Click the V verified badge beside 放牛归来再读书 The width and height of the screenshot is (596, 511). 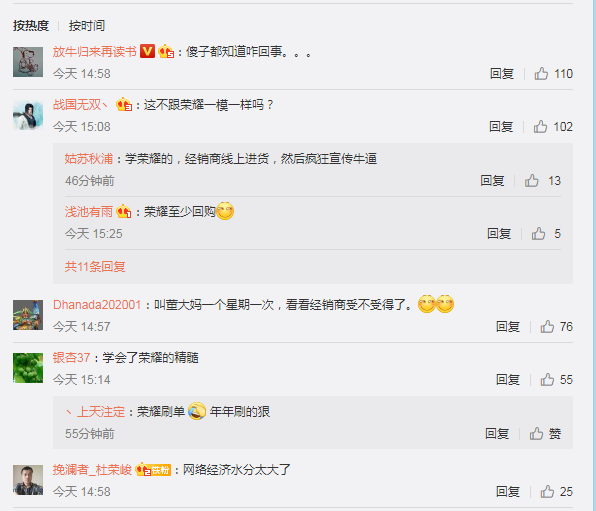[147, 51]
